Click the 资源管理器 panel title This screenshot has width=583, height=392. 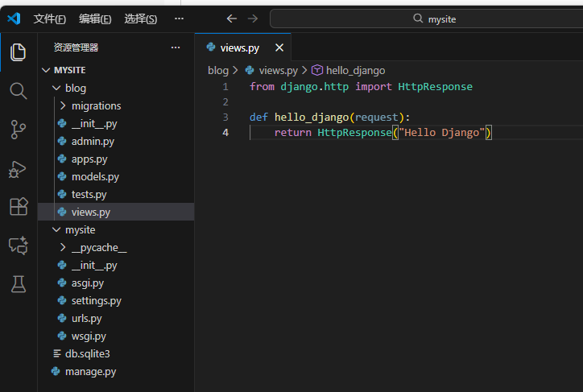[76, 47]
